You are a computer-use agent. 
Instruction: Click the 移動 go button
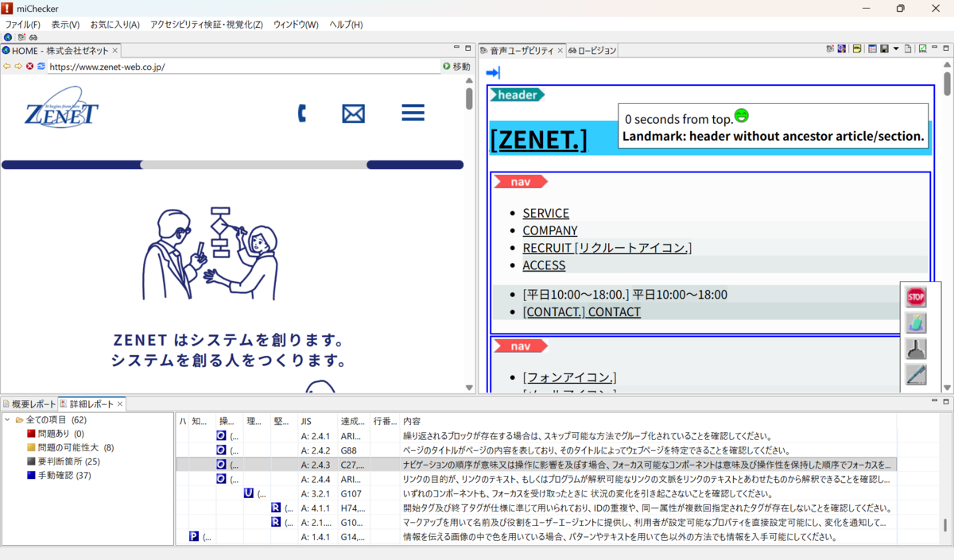coord(456,67)
